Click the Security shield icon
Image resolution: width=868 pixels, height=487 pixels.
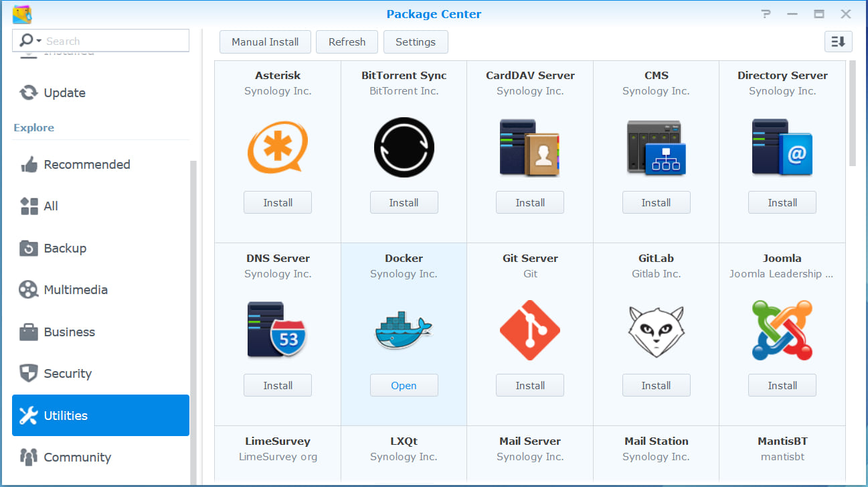pyautogui.click(x=29, y=373)
